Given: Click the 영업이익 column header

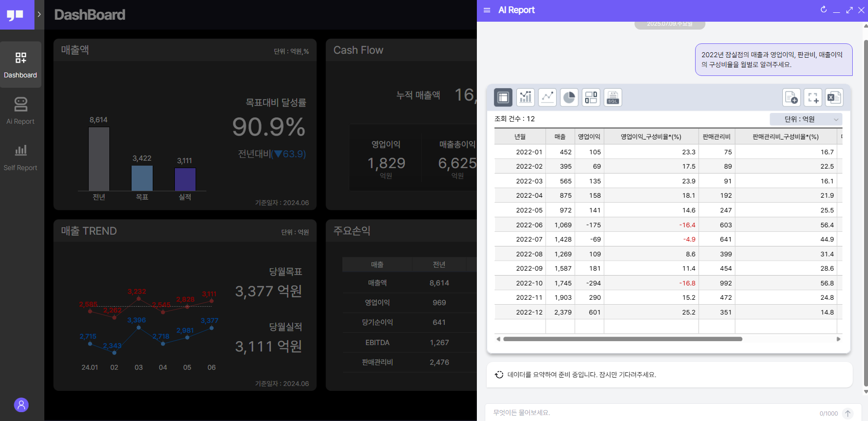Looking at the screenshot, I should [x=589, y=137].
